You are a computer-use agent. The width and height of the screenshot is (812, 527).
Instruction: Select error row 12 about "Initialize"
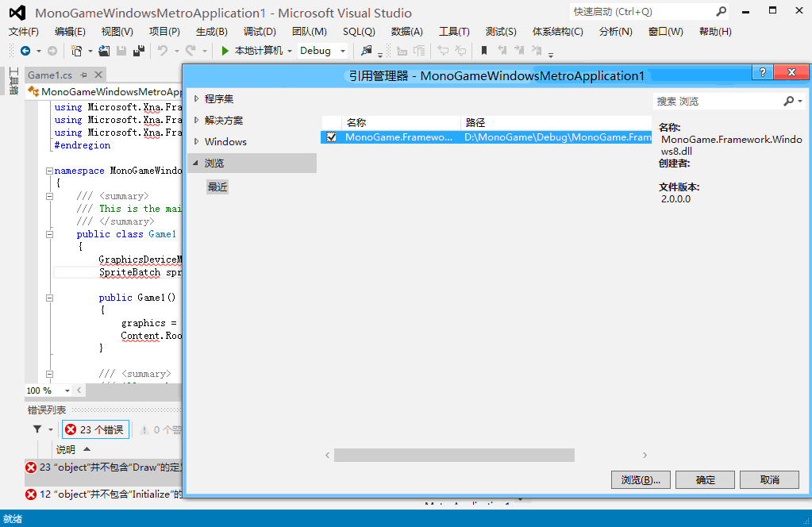click(x=103, y=494)
